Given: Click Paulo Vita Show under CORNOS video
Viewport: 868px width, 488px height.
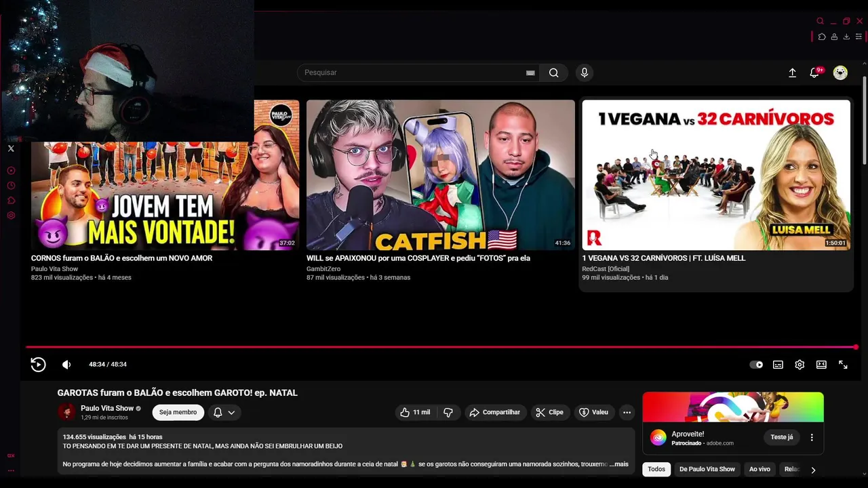Looking at the screenshot, I should point(55,269).
